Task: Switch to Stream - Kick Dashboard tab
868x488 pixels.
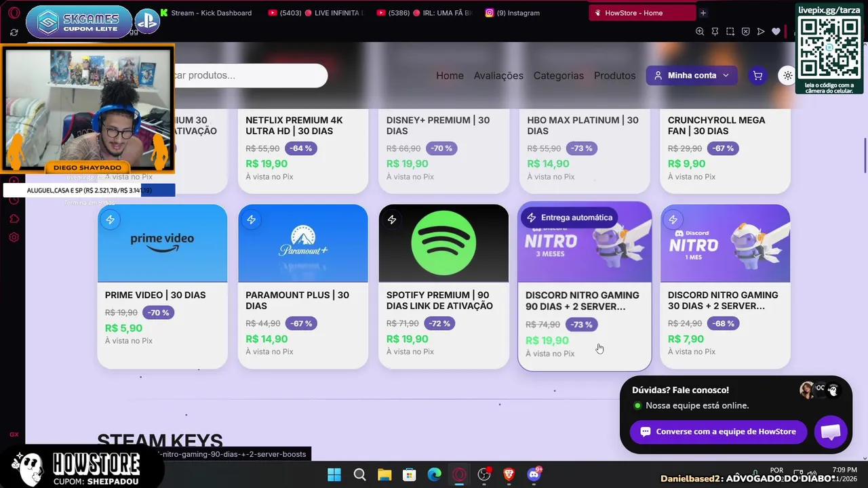Action: pyautogui.click(x=207, y=13)
